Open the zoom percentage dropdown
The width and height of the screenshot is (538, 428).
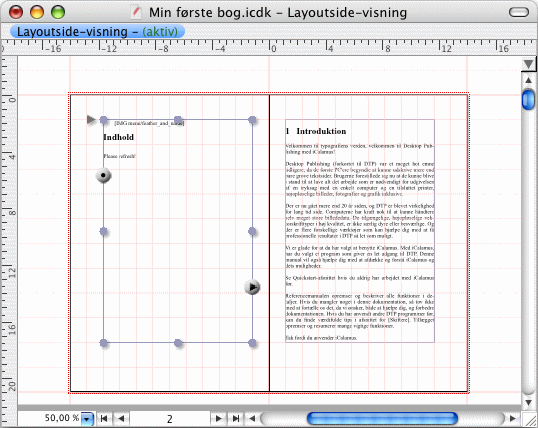coord(87,419)
